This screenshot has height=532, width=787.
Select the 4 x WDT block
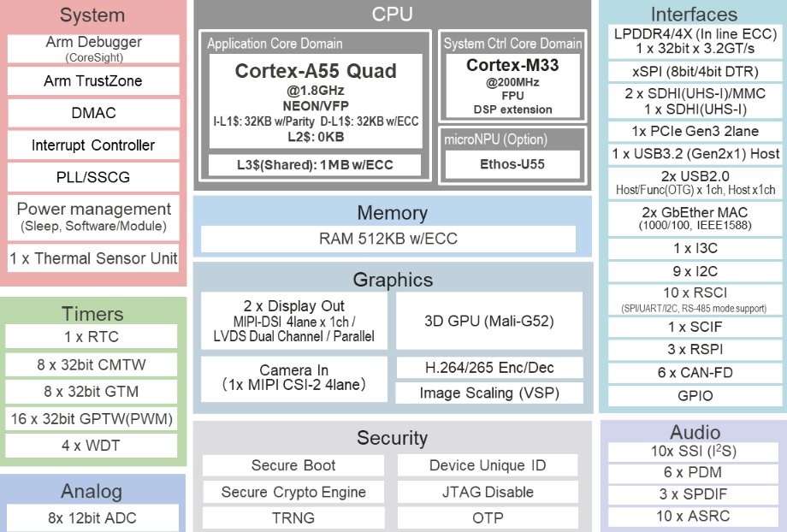(x=92, y=446)
